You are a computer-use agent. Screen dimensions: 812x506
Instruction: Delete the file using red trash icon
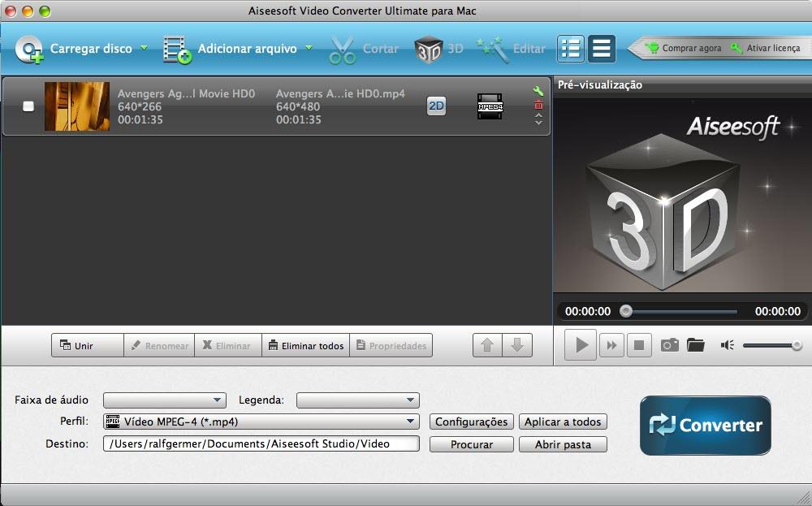point(538,106)
